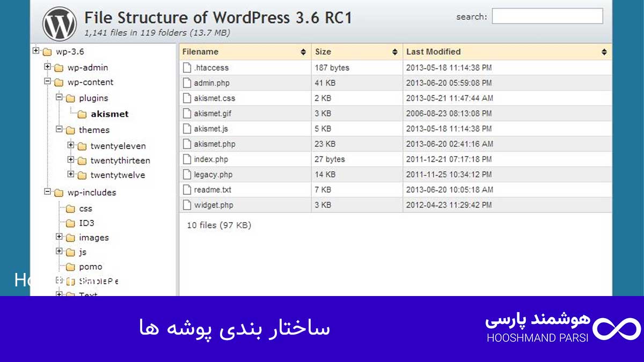Expand the twentytwelve folder
644x362 pixels.
point(70,174)
